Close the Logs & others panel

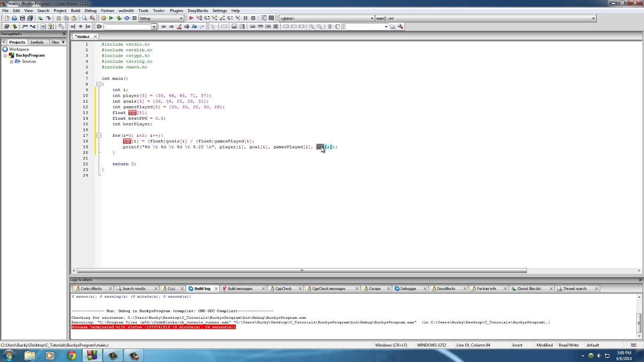coord(640,280)
